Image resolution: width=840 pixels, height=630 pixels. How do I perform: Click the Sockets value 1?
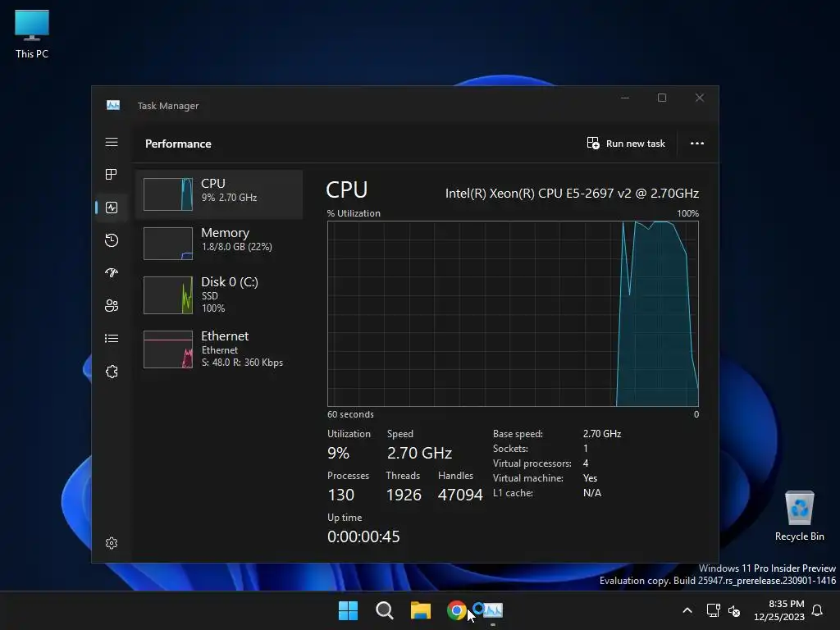point(586,449)
